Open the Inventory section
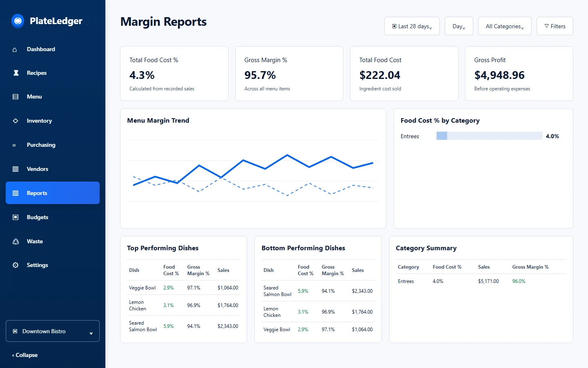Screen dimensions: 588x368 click(53, 121)
